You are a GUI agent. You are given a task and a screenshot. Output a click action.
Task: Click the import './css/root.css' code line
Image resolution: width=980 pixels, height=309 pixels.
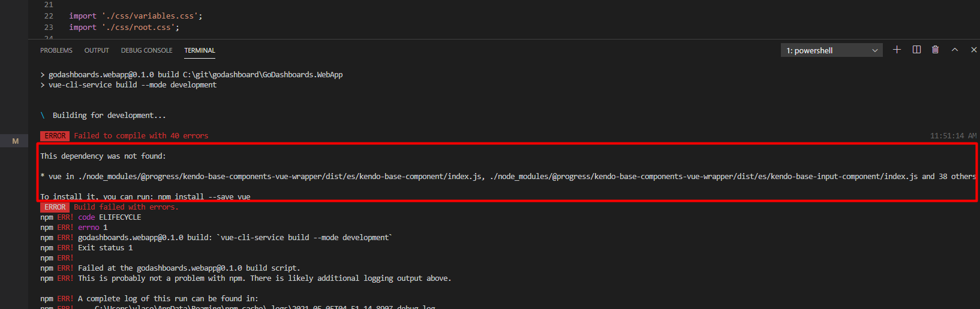[124, 28]
